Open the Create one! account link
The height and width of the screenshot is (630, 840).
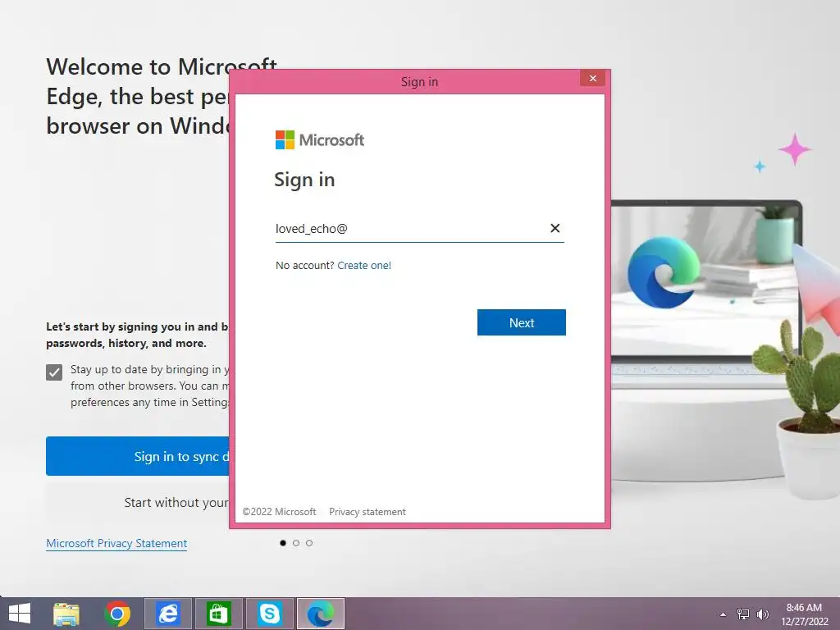tap(364, 265)
